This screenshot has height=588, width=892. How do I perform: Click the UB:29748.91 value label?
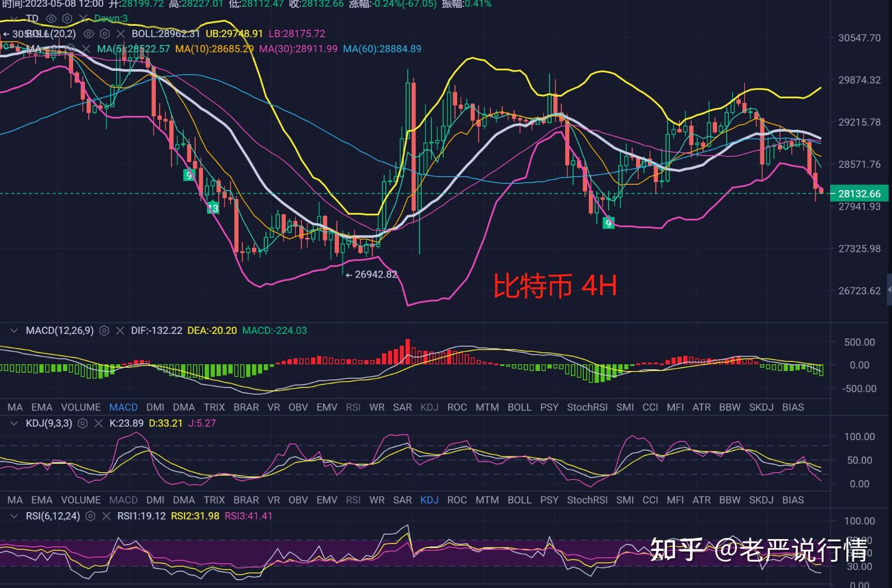(234, 34)
